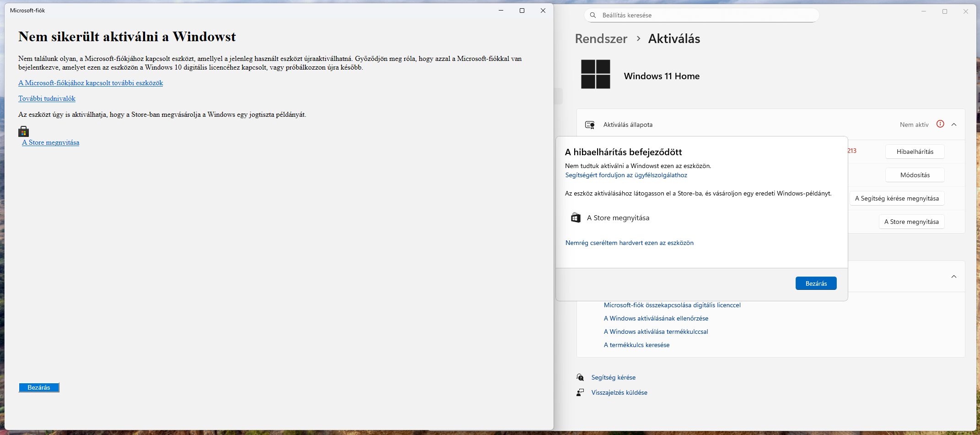This screenshot has width=980, height=435.
Task: Open Microsoft-fiók összekapcsolása digitális licenccel link
Action: coord(672,305)
